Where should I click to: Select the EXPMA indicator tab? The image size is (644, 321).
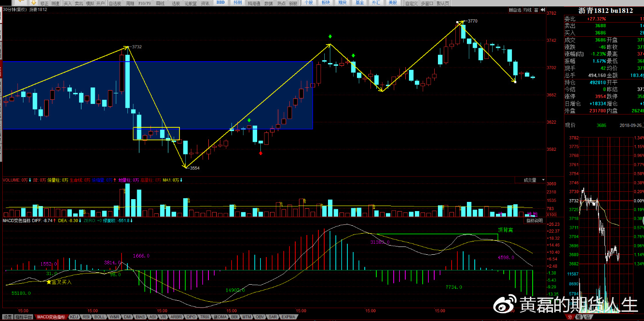pos(288,317)
